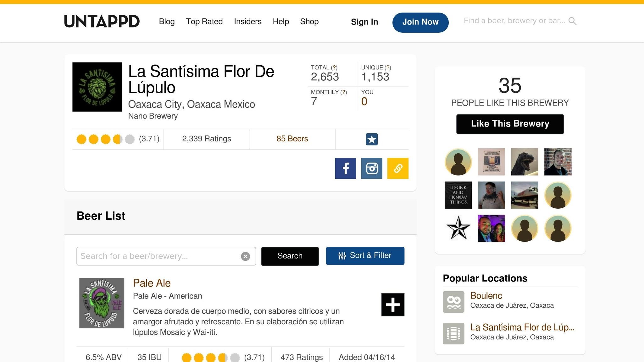
Task: Click the barrel icon for La Santísima location
Action: [x=453, y=333]
